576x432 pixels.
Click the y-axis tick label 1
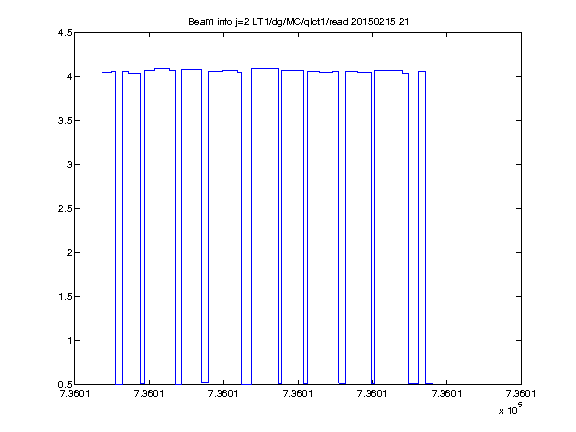tap(69, 341)
